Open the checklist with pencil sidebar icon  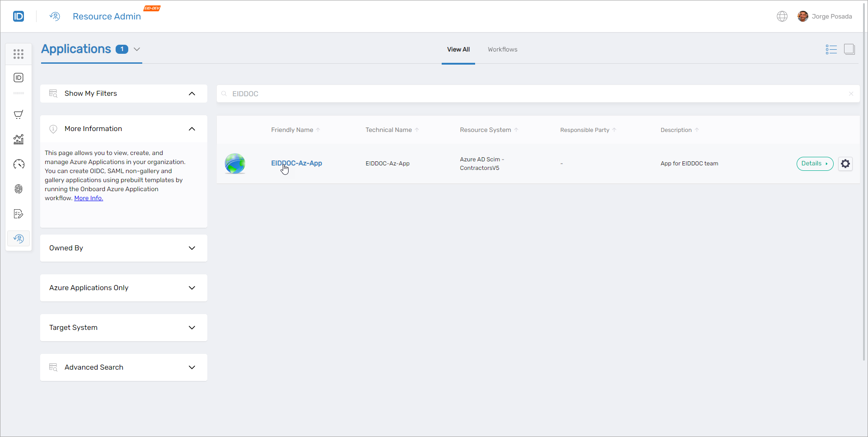[x=19, y=214]
